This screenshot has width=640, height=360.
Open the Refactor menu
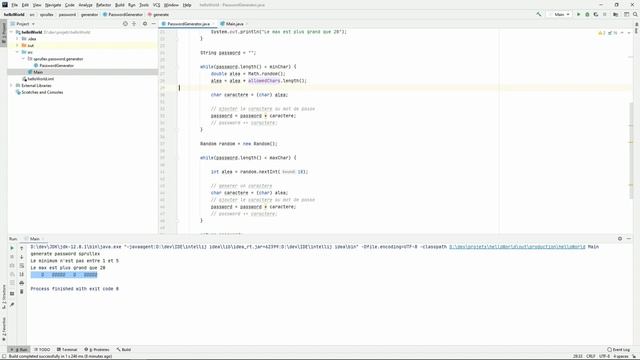104,5
